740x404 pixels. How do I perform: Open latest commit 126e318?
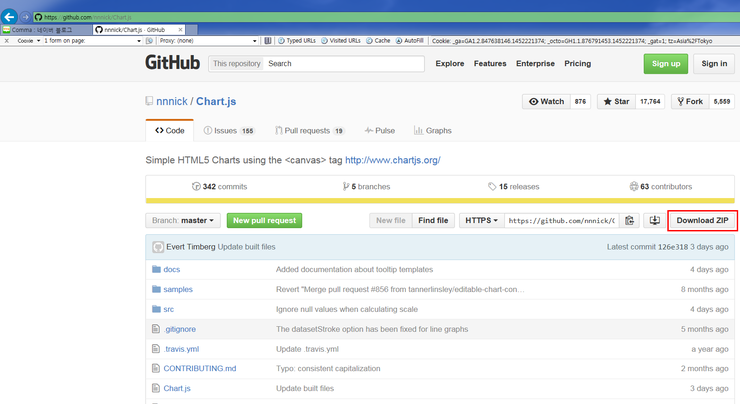(673, 247)
